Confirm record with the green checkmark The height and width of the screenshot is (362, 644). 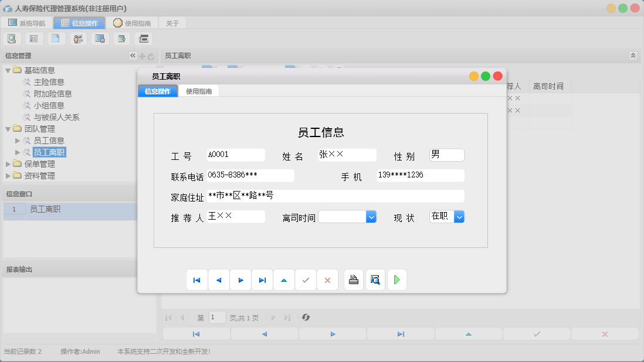(x=306, y=279)
